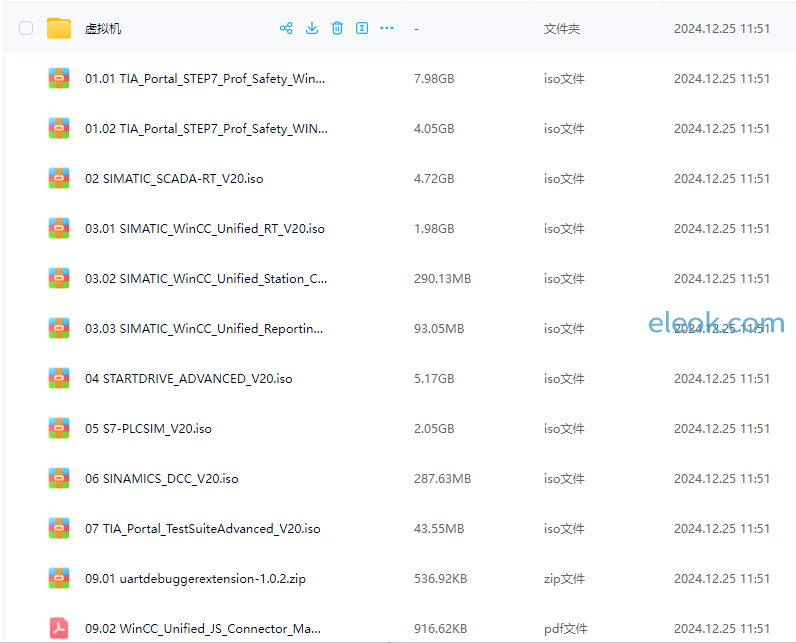Tick the checkbox beside the 虚拟机 folder

(26, 28)
